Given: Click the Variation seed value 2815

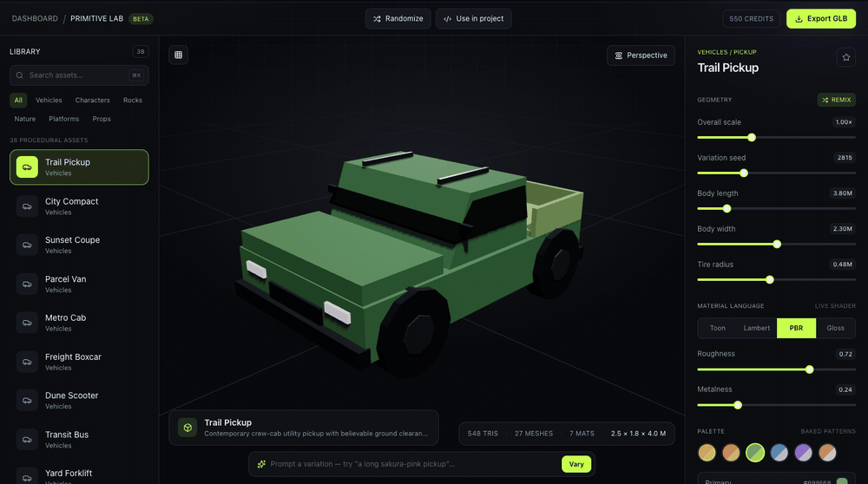Looking at the screenshot, I should pyautogui.click(x=845, y=158).
